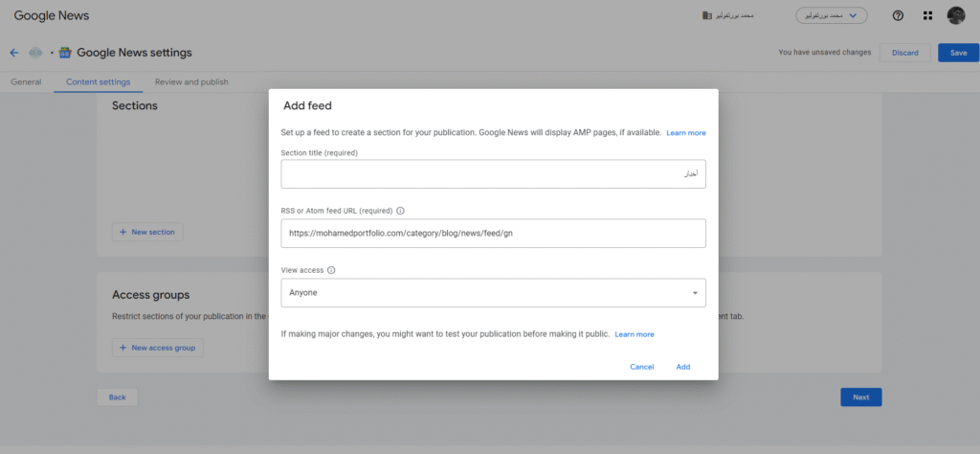Click the Google News icon beside settings title
The width and height of the screenshot is (980, 454).
coord(64,53)
